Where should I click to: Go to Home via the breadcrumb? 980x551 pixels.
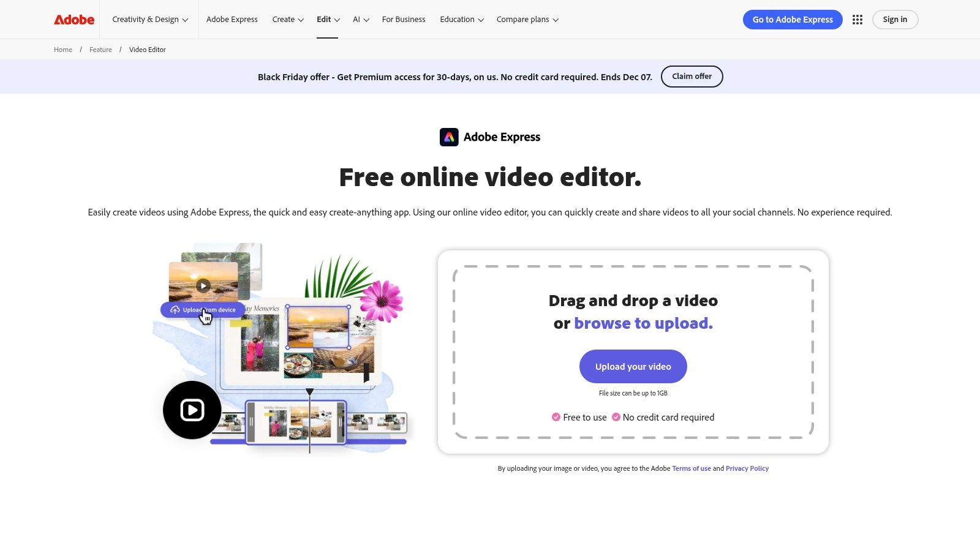[x=62, y=50]
